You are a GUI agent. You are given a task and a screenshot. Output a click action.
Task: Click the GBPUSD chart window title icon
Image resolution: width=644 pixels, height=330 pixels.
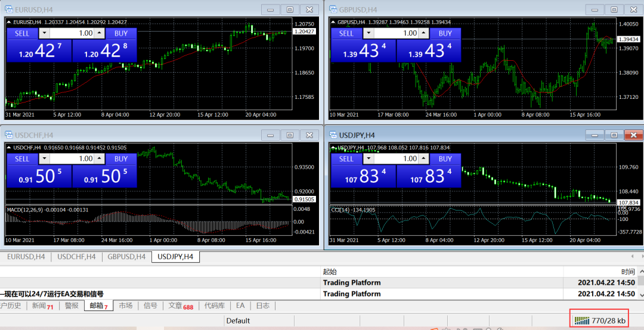(x=333, y=9)
